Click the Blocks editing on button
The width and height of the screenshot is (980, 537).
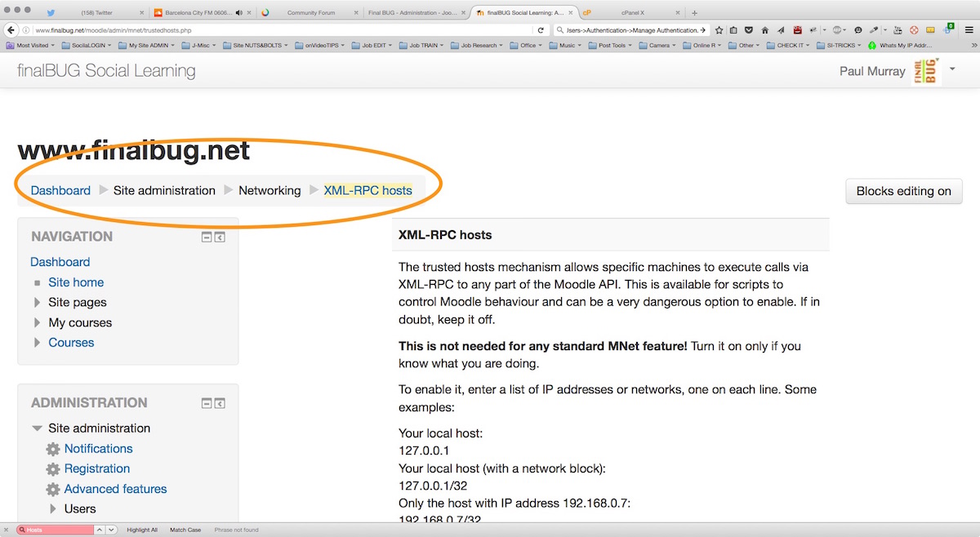pyautogui.click(x=903, y=191)
